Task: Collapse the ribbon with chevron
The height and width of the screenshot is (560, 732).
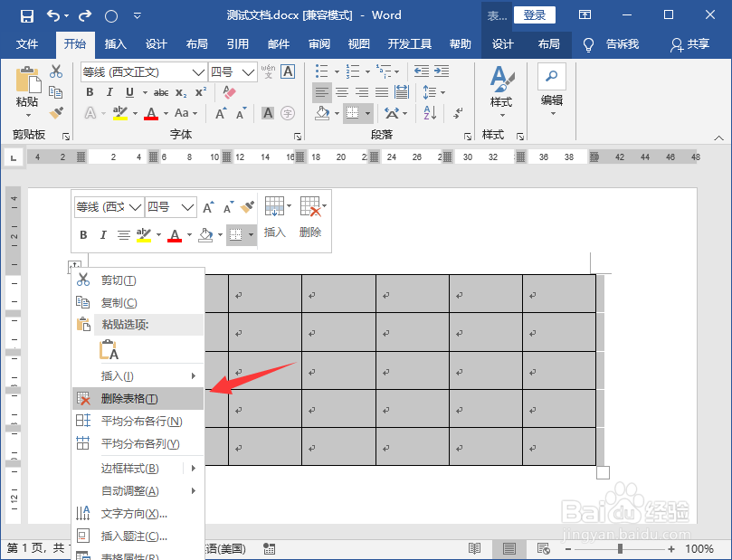Action: 719,138
